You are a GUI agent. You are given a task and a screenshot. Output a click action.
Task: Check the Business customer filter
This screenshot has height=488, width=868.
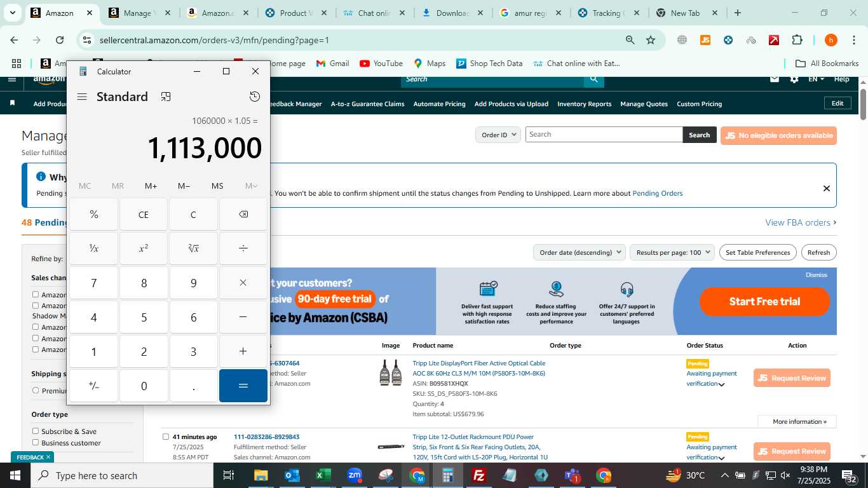pyautogui.click(x=36, y=443)
